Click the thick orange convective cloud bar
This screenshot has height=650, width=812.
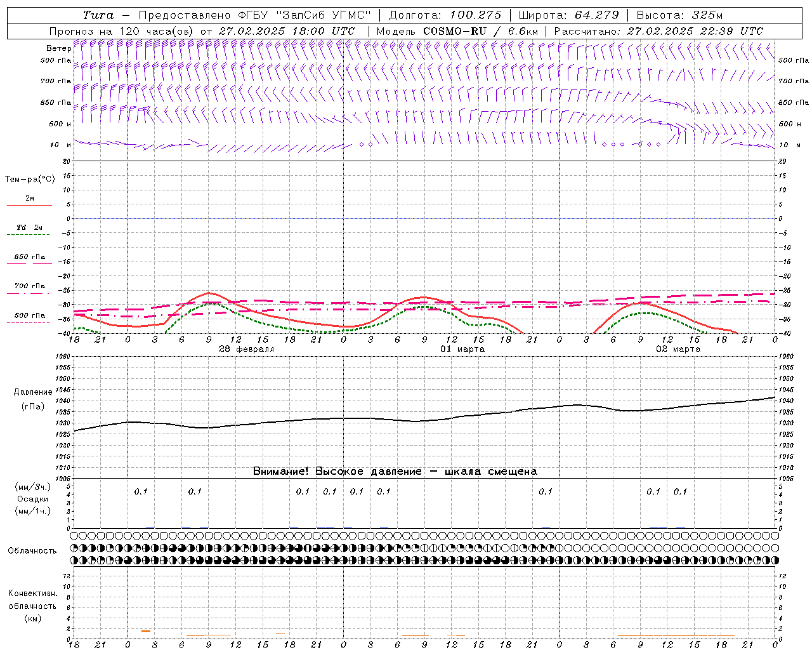[146, 631]
